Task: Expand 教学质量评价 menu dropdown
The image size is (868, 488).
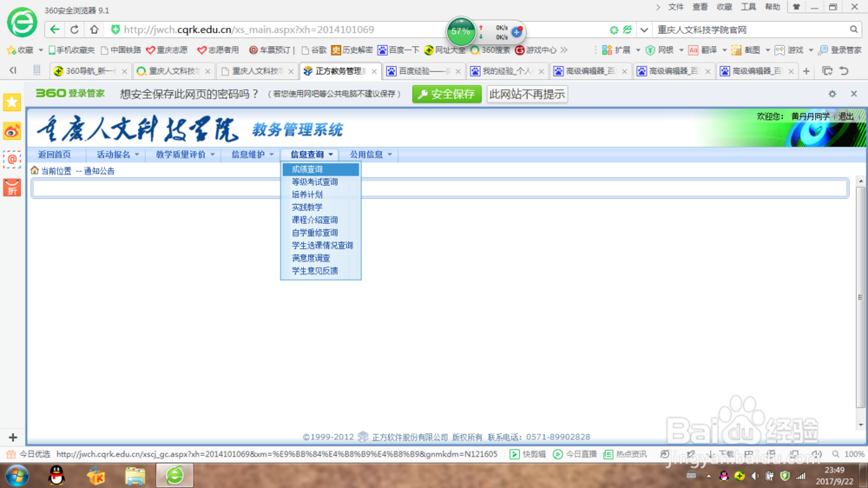Action: click(184, 155)
